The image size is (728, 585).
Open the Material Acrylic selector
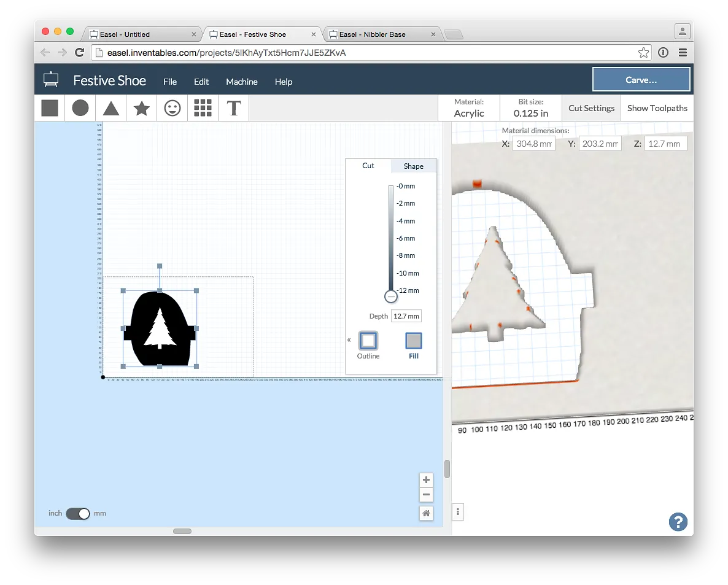pos(469,108)
